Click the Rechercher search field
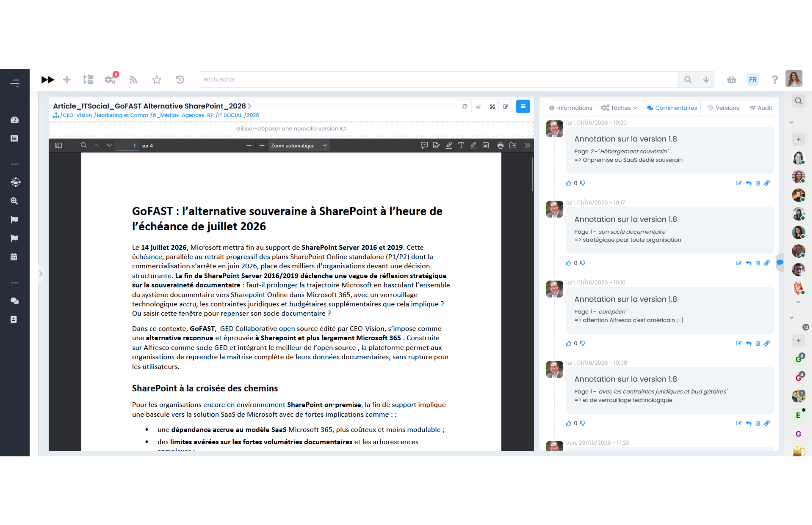The width and height of the screenshot is (812, 525). pos(438,79)
